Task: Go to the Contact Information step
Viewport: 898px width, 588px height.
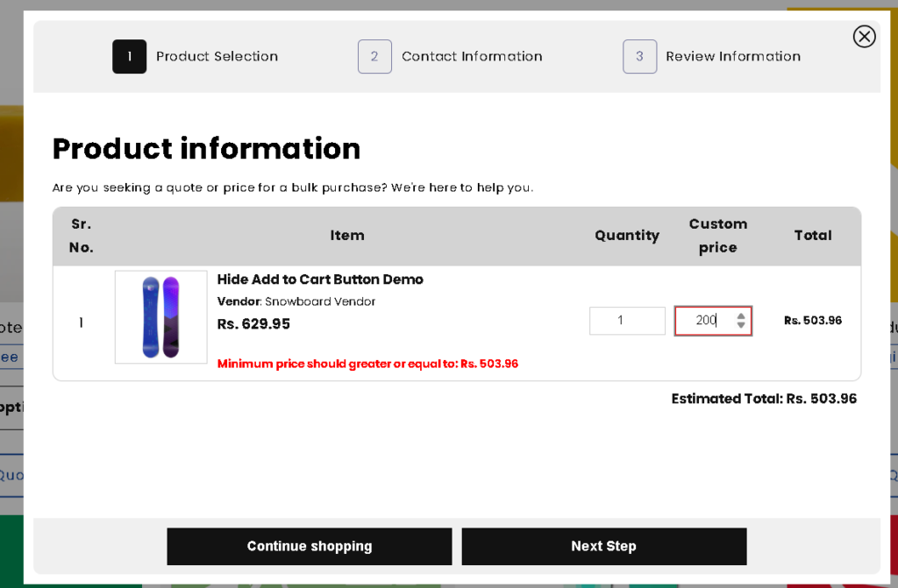Action: pyautogui.click(x=472, y=57)
